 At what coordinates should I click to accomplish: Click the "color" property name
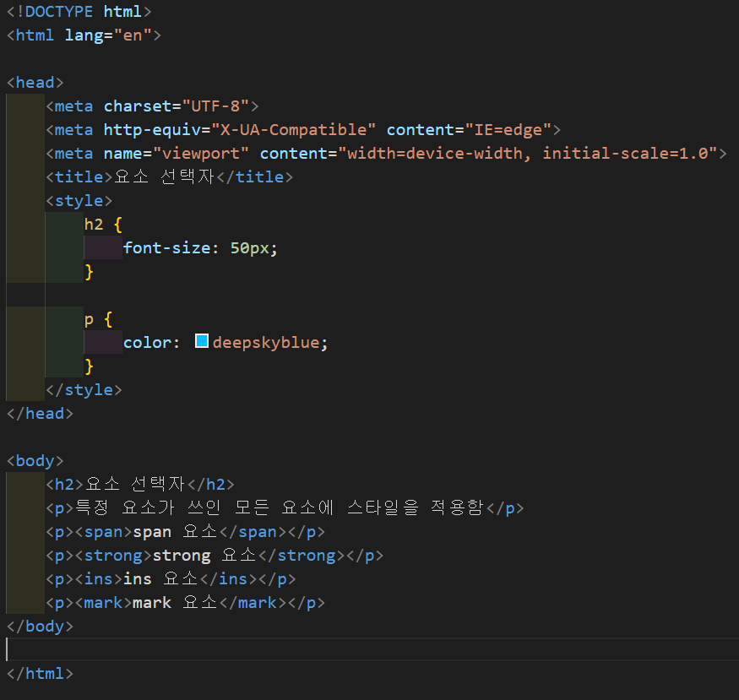(148, 343)
